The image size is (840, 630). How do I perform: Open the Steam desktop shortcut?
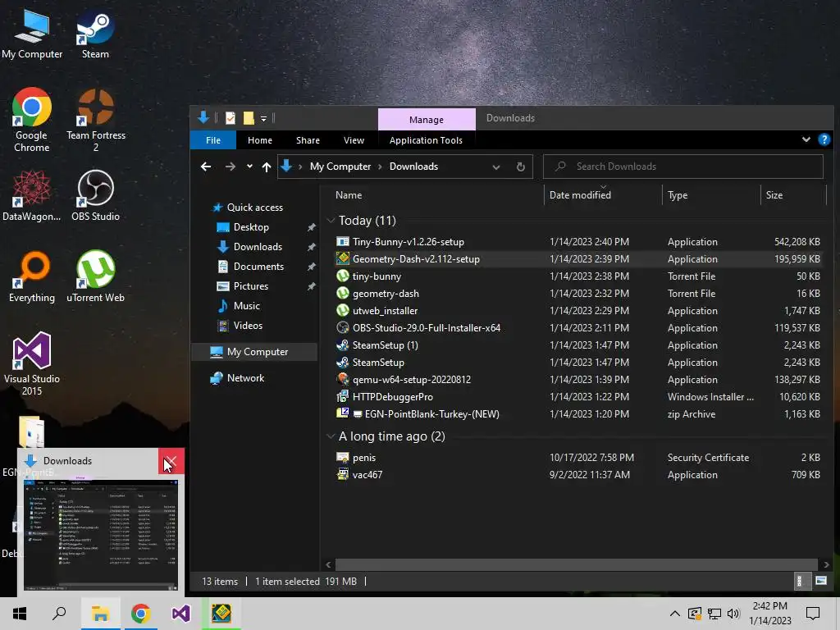[95, 33]
